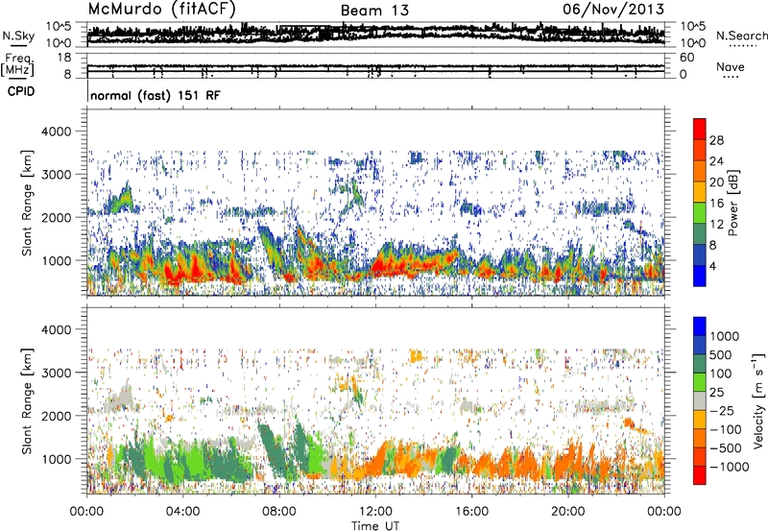Click the bright blue bottom segment of Power color bar
This screenshot has height=532, width=768.
(700, 277)
